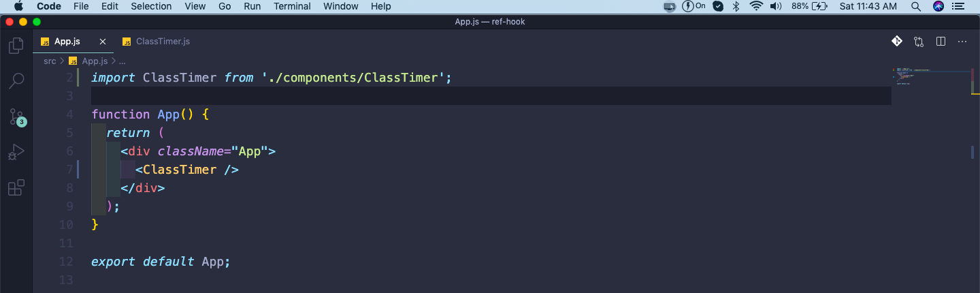Click the compare changes icon in editor toolbar

click(919, 42)
